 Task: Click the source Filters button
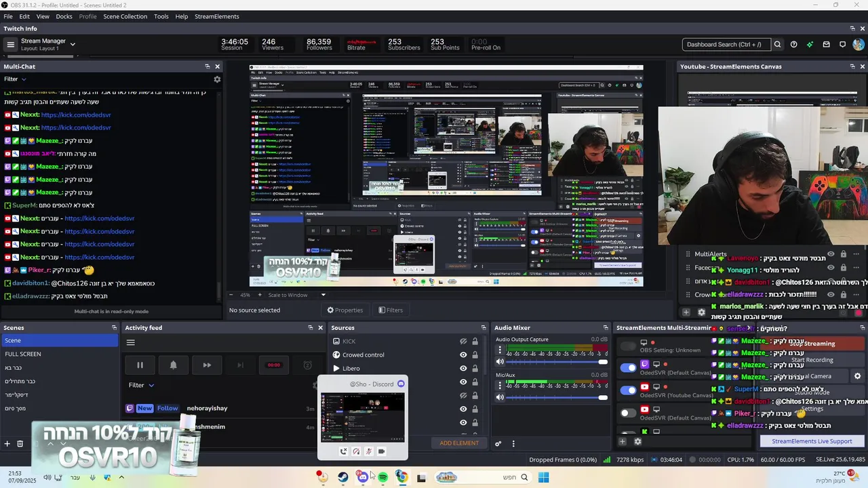[x=391, y=310]
